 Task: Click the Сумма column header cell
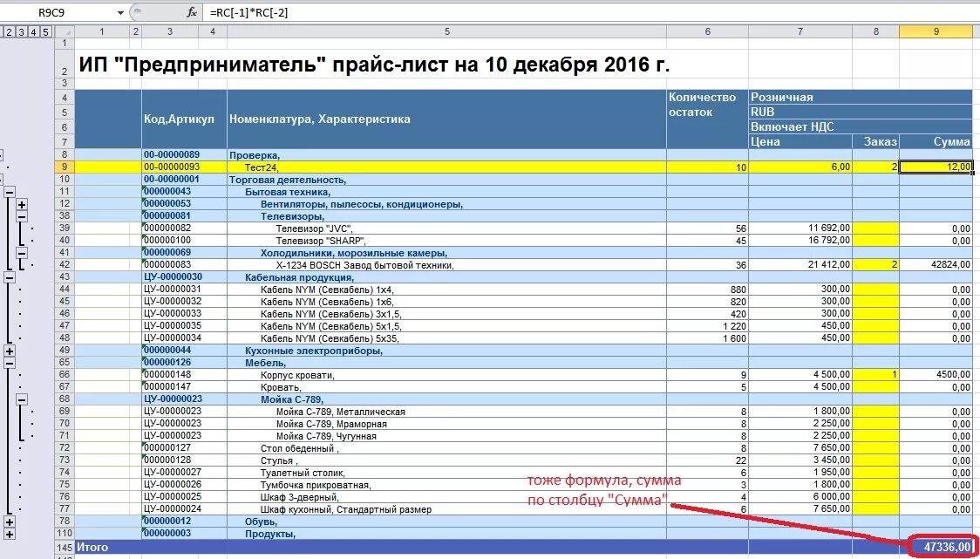[936, 142]
